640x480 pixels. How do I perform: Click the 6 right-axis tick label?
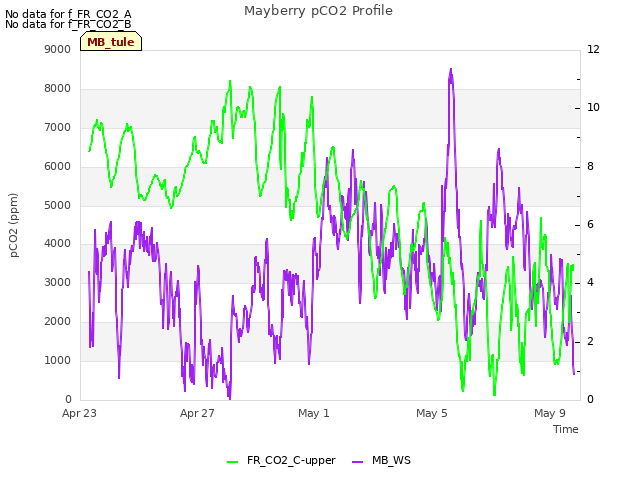click(590, 224)
